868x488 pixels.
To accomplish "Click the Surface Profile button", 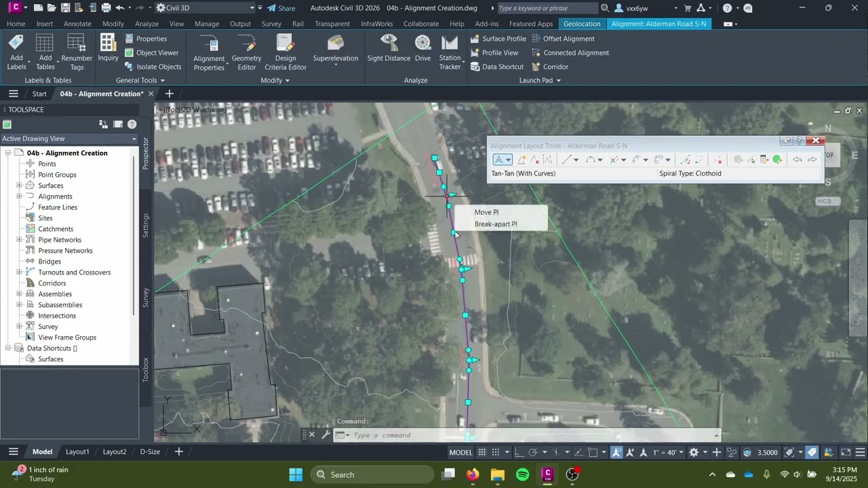I will point(498,39).
